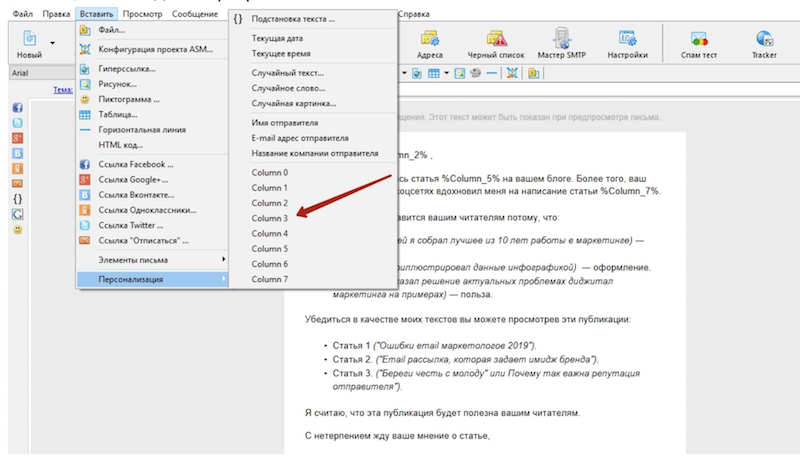Click the unsubscribe envelope icon in sidebar

(x=17, y=184)
